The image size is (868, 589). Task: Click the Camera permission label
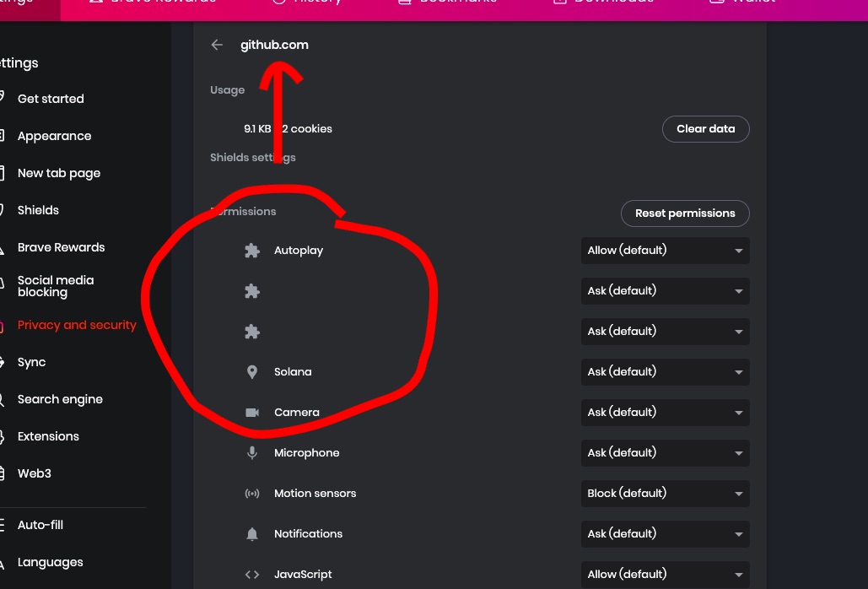[297, 413]
